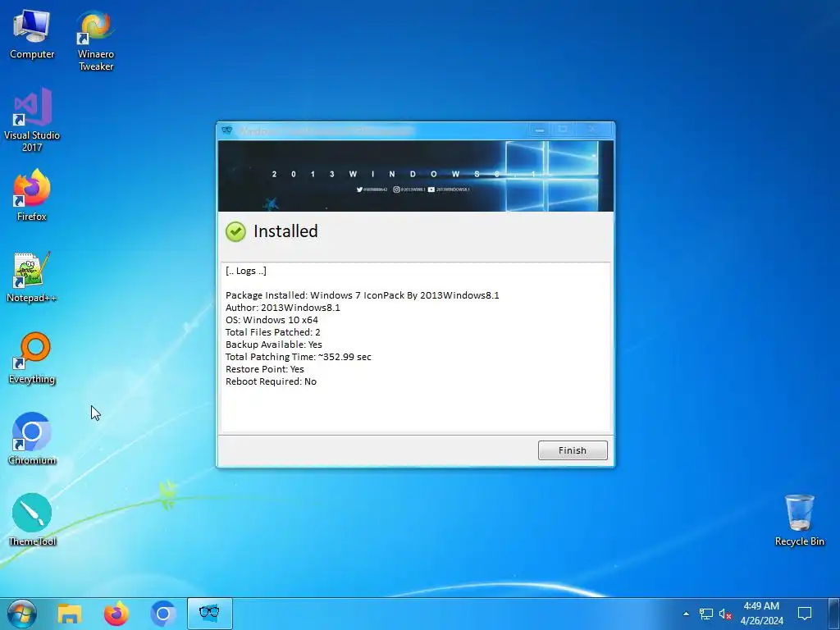Click the 'Installed' heading text
Screen dimensions: 840x630
[285, 231]
